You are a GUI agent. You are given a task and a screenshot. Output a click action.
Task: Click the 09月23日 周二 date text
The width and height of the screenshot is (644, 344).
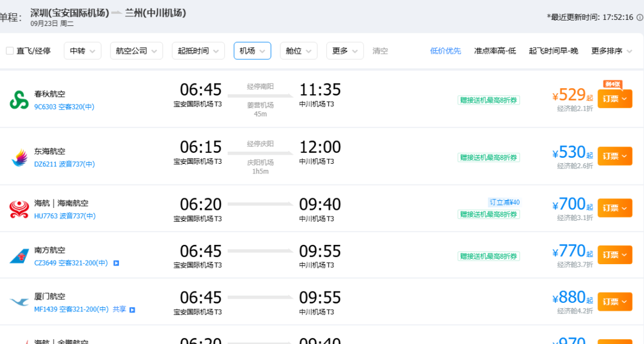click(x=52, y=24)
